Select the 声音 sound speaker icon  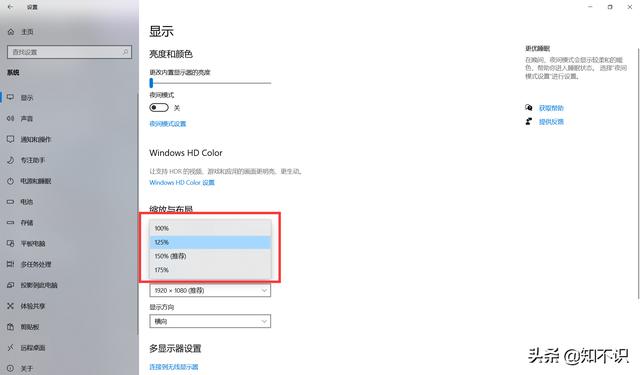[11, 118]
